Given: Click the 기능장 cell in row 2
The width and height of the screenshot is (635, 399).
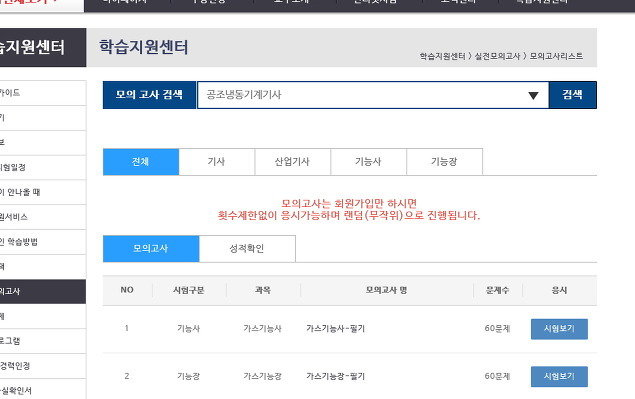Looking at the screenshot, I should click(188, 376).
